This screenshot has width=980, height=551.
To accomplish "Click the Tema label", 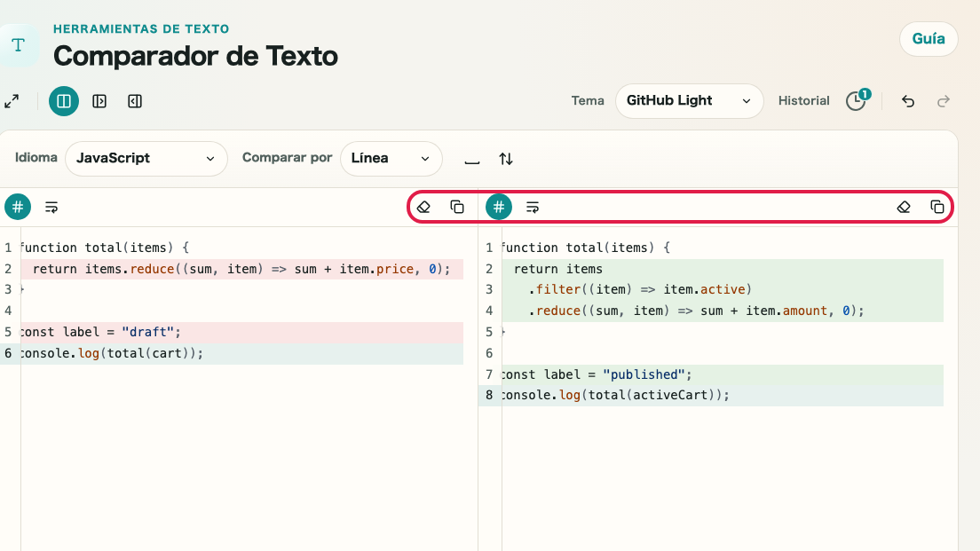I will 588,101.
